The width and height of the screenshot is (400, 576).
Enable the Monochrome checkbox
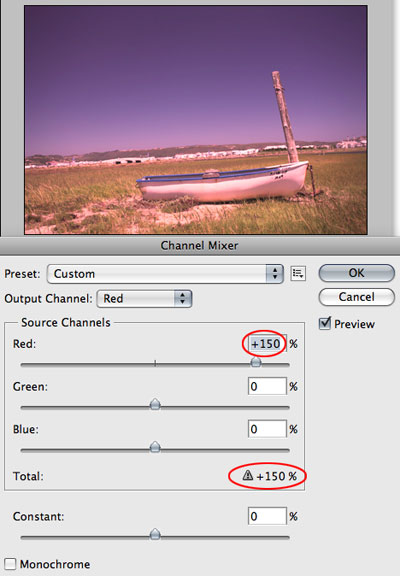click(x=10, y=564)
